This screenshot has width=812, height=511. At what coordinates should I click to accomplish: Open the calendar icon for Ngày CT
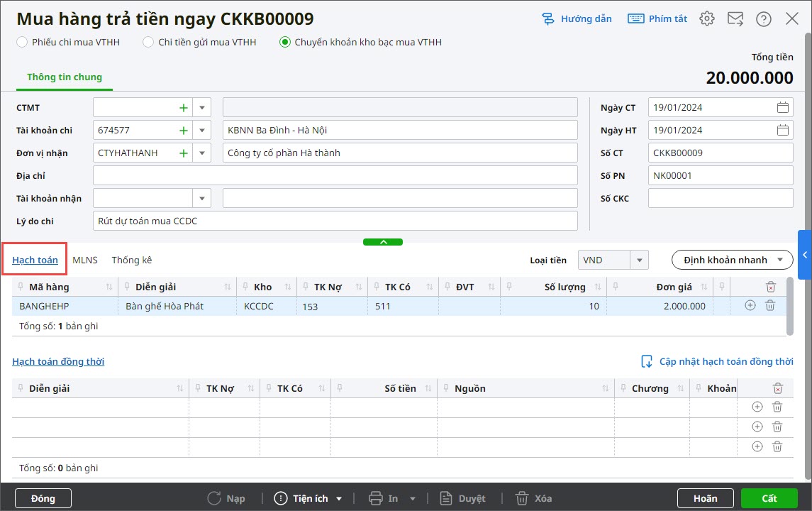(783, 108)
